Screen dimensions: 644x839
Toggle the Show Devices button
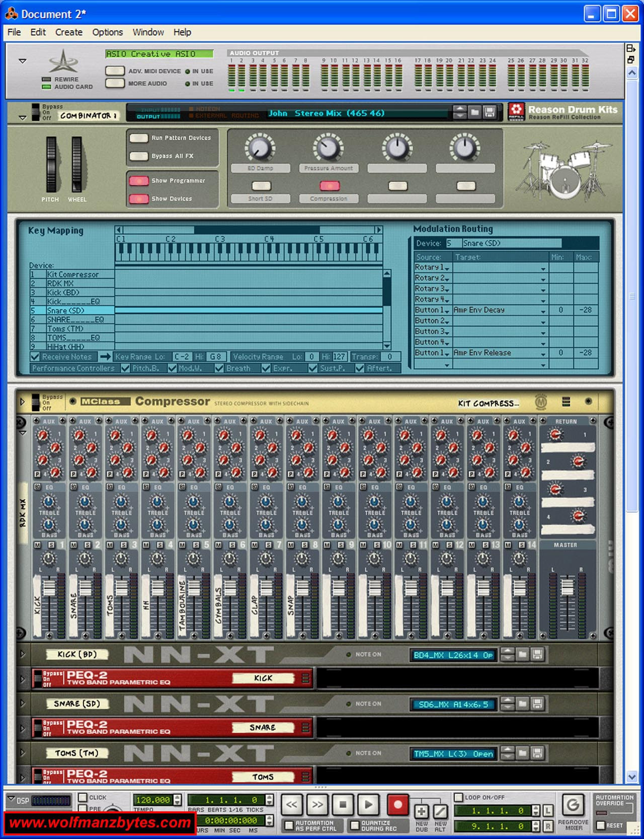(139, 198)
